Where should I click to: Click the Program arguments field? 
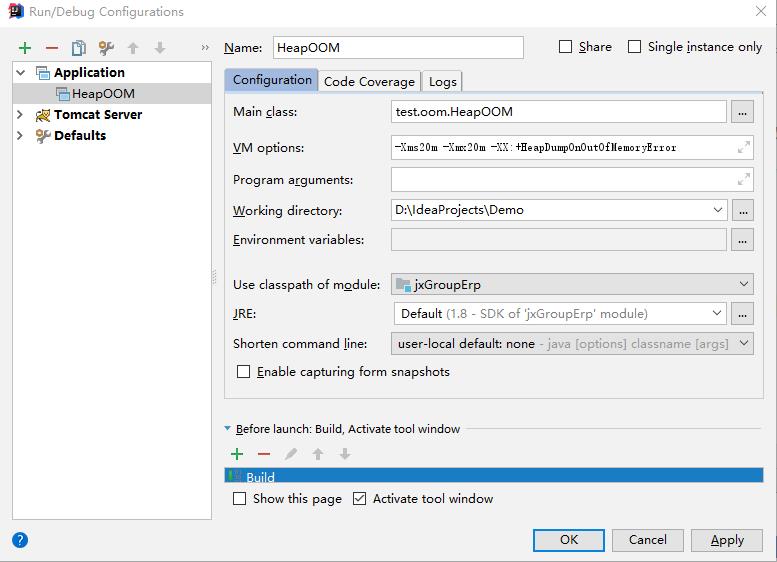572,179
